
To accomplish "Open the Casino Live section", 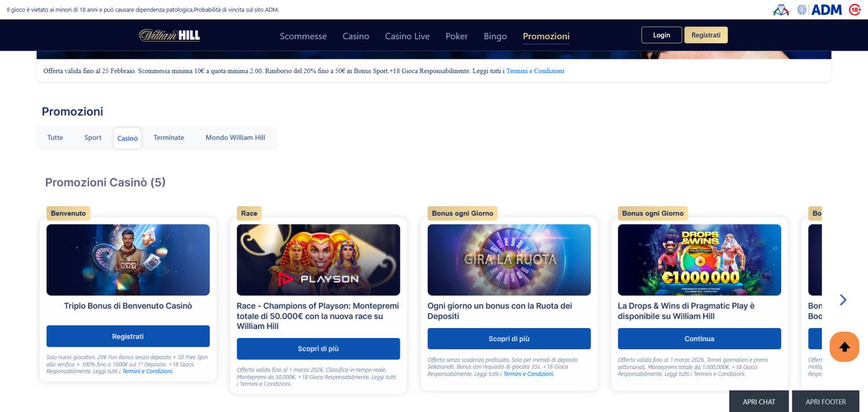I will 407,36.
